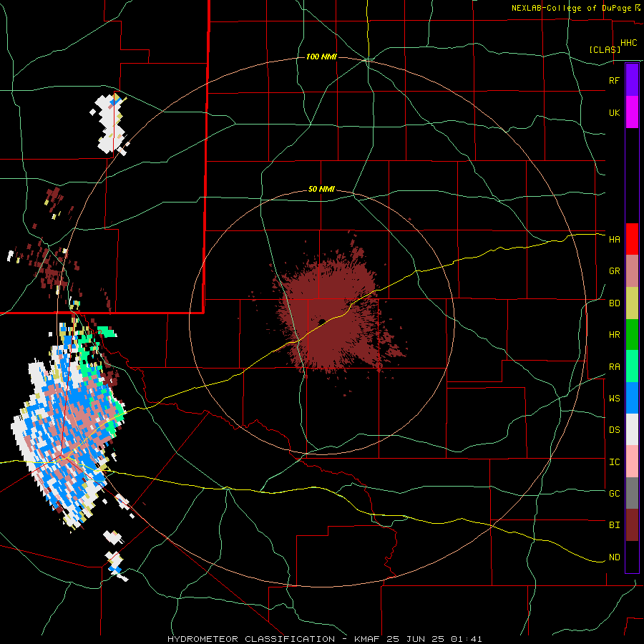Click the white dry snow echo cluster in northwest
Viewport: 644px width, 644px height.
109,125
